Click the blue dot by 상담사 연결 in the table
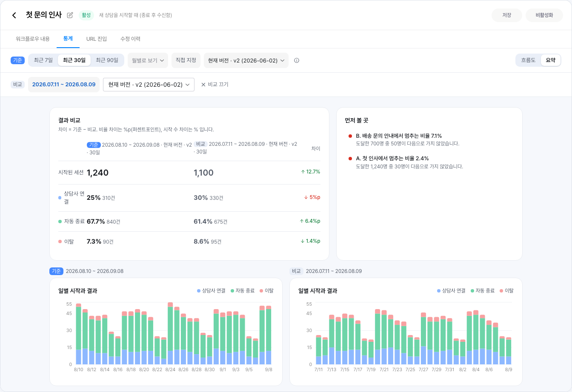Viewport: 572px width, 392px height. pos(60,198)
